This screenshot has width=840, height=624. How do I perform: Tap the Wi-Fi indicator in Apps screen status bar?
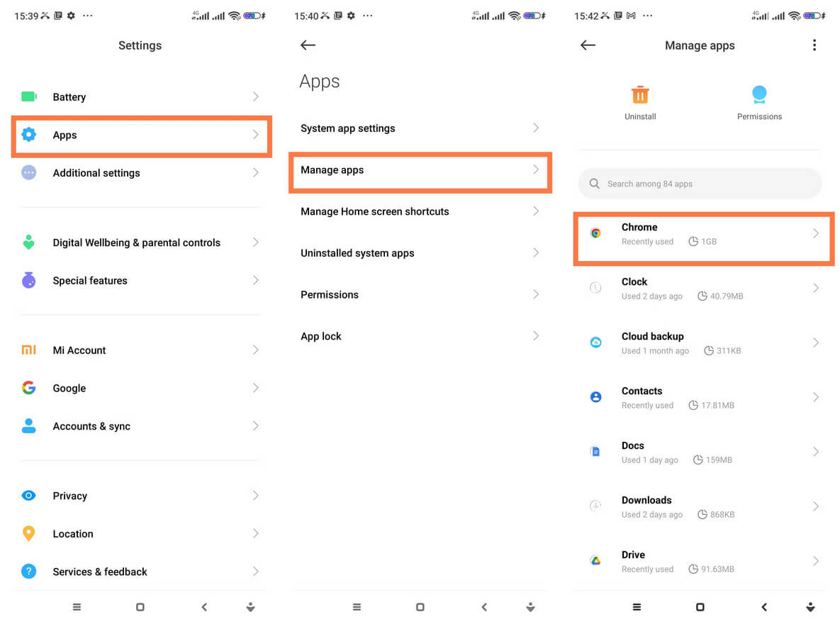[515, 16]
